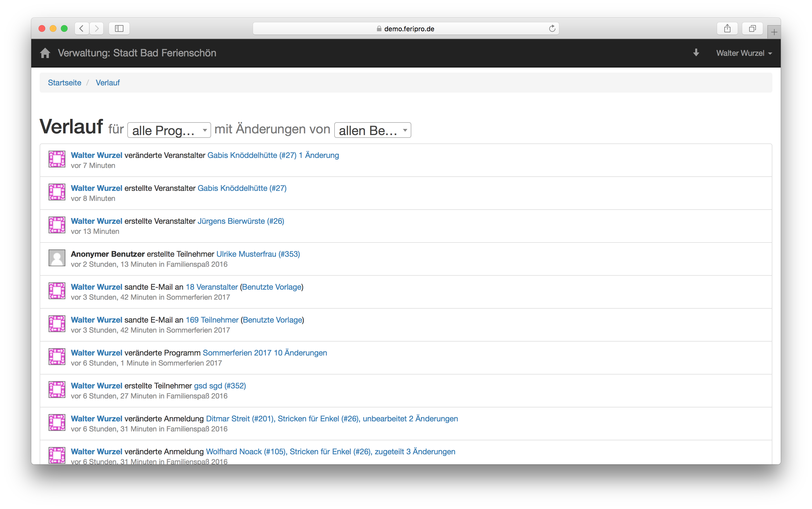Open the 'allen Be...' user filter dropdown
Image resolution: width=812 pixels, height=509 pixels.
[372, 130]
